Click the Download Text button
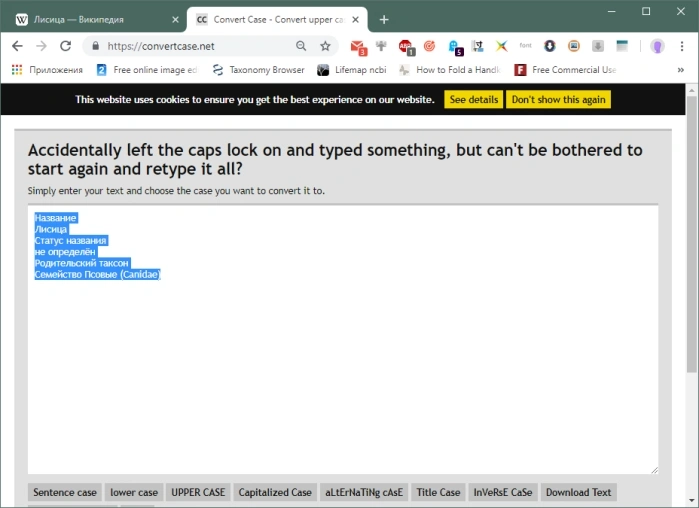 tap(578, 492)
